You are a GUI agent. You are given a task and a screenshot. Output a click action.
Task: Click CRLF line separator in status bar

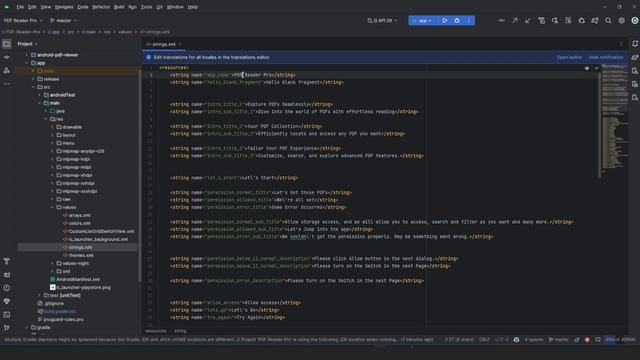pos(484,340)
